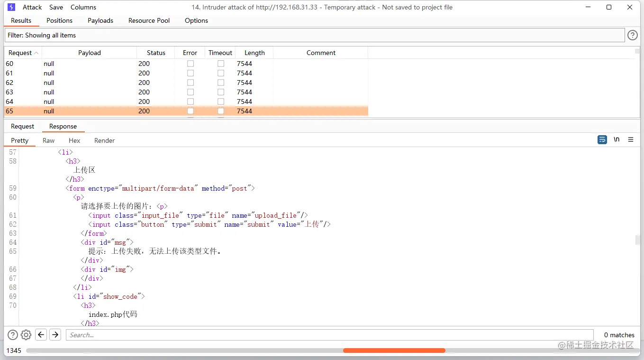Click the 1345 request count in status bar
The height and width of the screenshot is (360, 644).
click(14, 351)
